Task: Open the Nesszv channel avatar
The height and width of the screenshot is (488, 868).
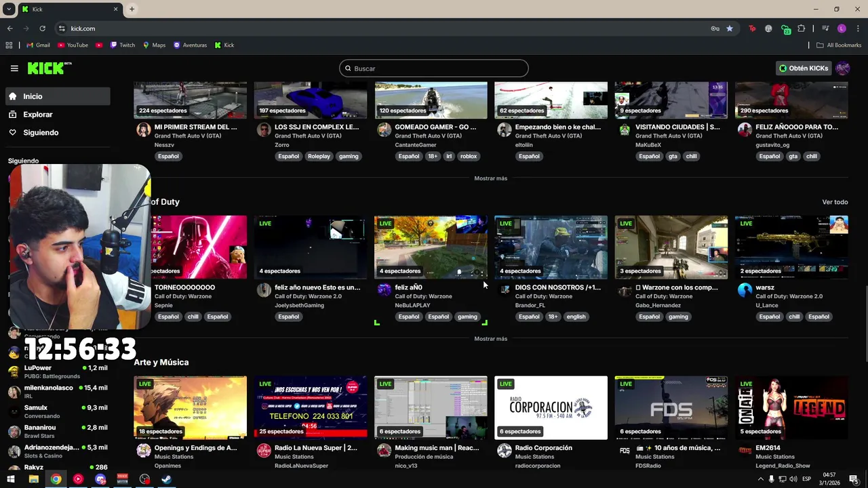Action: [x=143, y=130]
